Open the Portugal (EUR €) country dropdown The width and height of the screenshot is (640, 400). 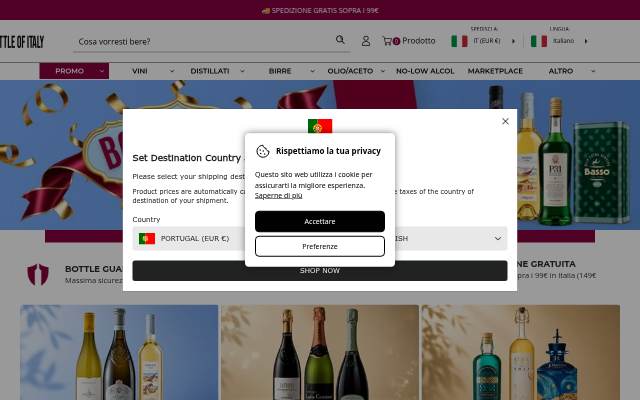189,238
